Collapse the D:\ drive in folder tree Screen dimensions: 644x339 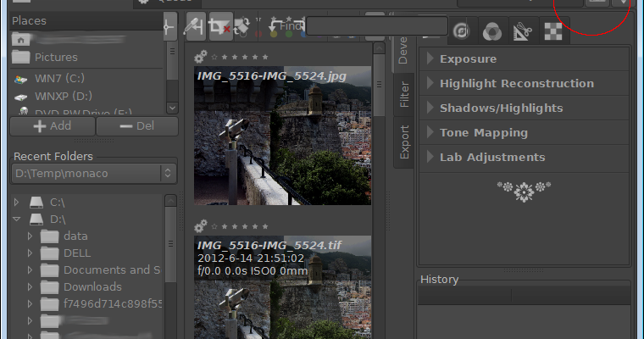coord(16,219)
